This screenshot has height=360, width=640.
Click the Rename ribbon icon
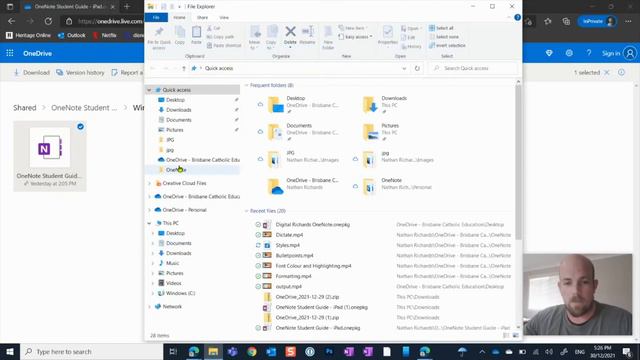click(307, 35)
